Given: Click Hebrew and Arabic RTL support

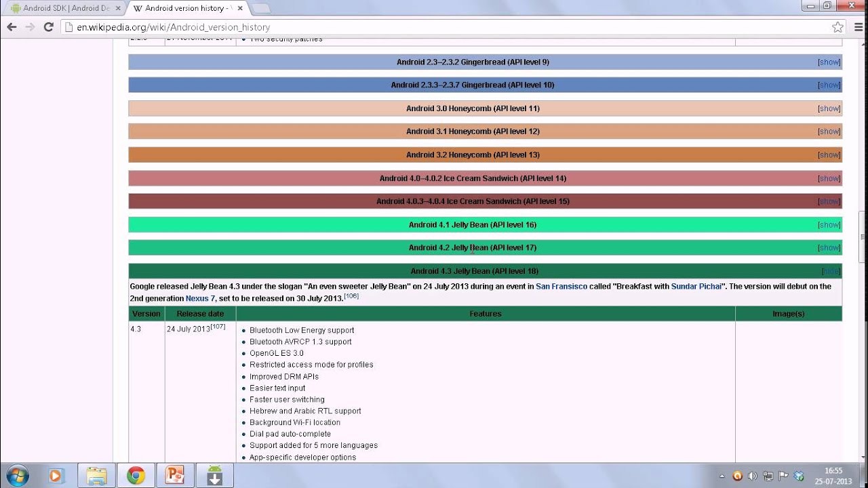Looking at the screenshot, I should click(x=305, y=411).
